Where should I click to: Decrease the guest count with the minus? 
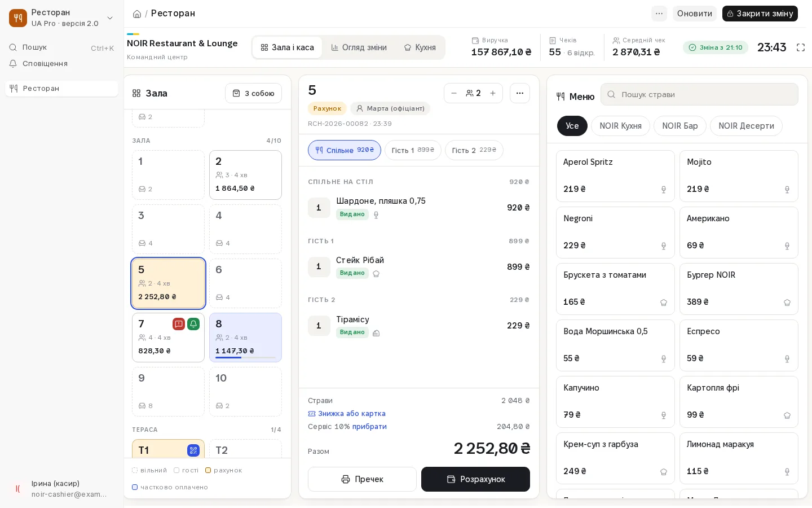pos(454,93)
